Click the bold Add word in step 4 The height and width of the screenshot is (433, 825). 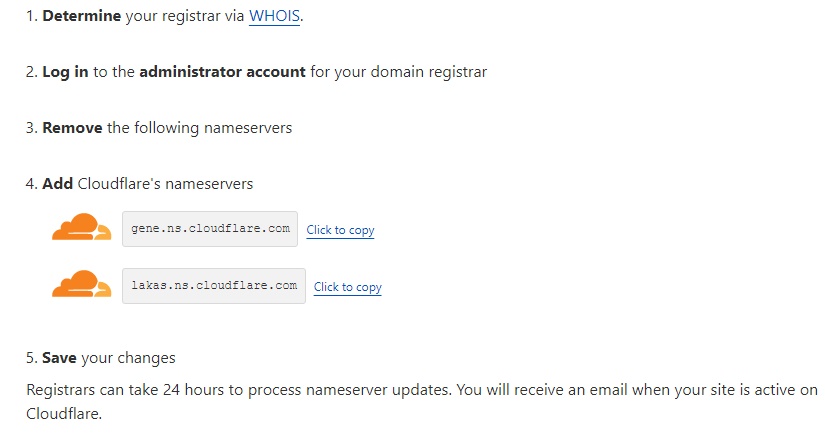[x=57, y=184]
